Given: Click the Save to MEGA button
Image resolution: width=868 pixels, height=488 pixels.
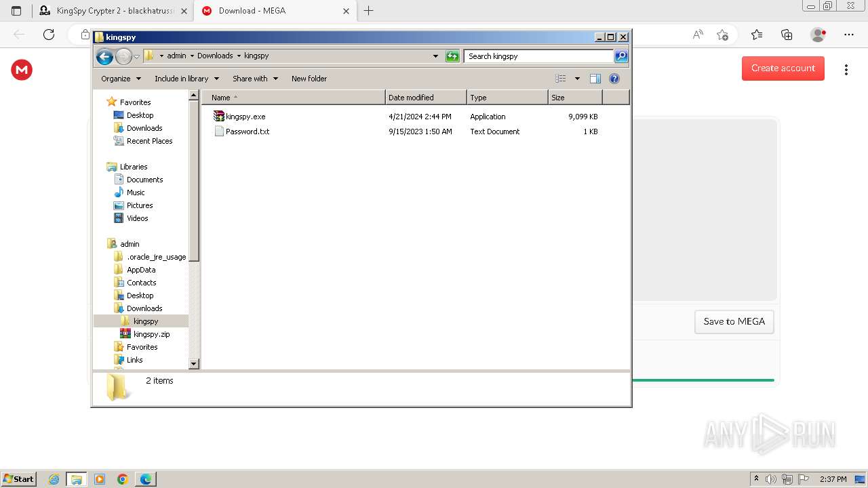Looking at the screenshot, I should [x=734, y=322].
